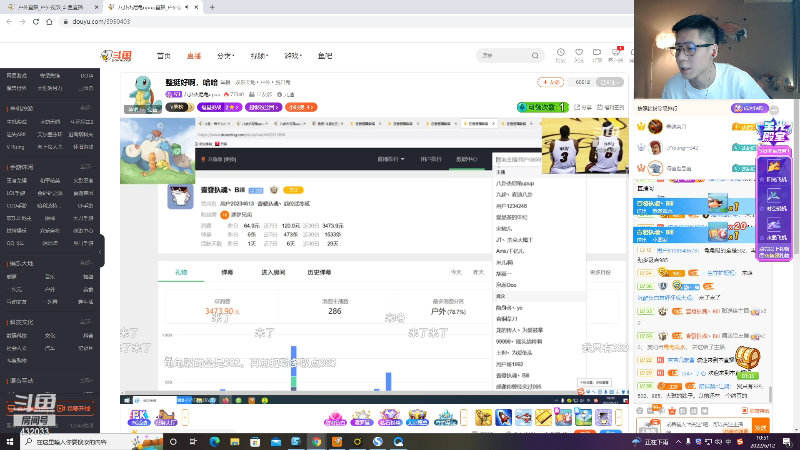Screen dimensions: 800x450
Task: Click the diamond event icon
Action: (x=389, y=417)
